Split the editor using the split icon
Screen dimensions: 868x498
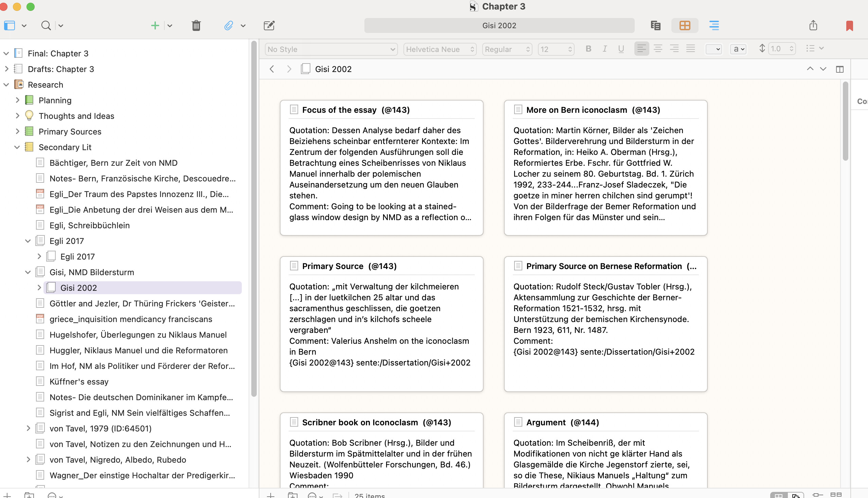[840, 69]
